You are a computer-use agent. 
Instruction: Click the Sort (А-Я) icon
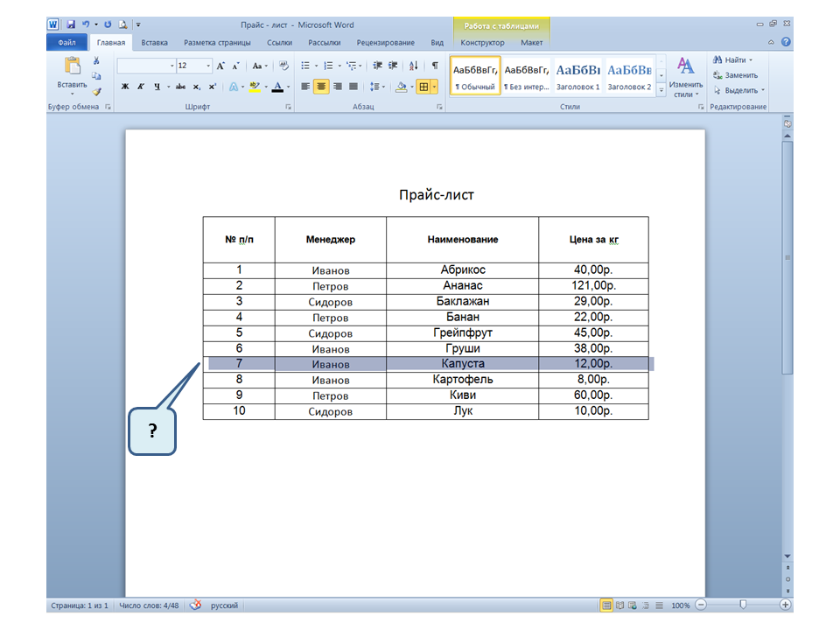414,66
